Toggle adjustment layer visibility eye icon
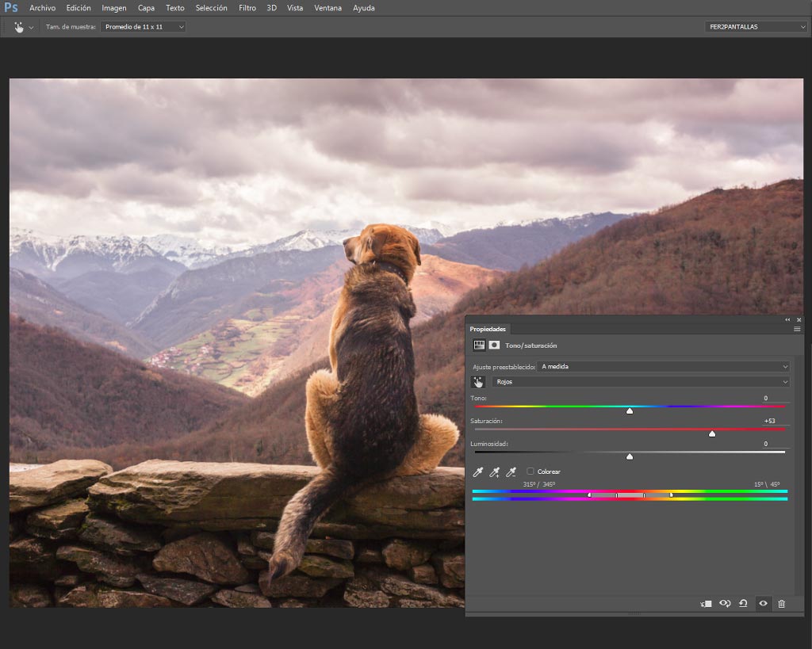This screenshot has height=649, width=812. click(x=763, y=604)
